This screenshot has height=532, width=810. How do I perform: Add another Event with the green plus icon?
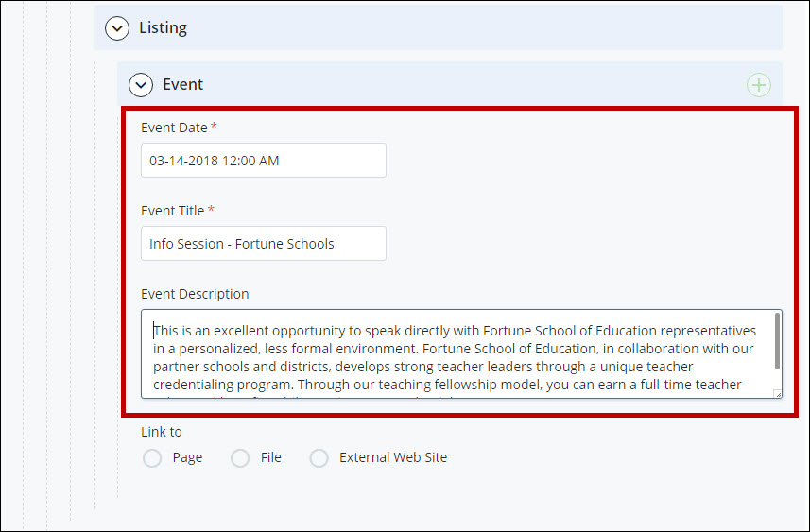(759, 85)
